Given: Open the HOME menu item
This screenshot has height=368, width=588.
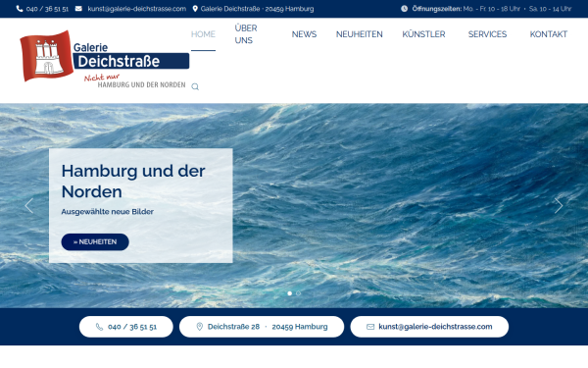Looking at the screenshot, I should pos(203,34).
